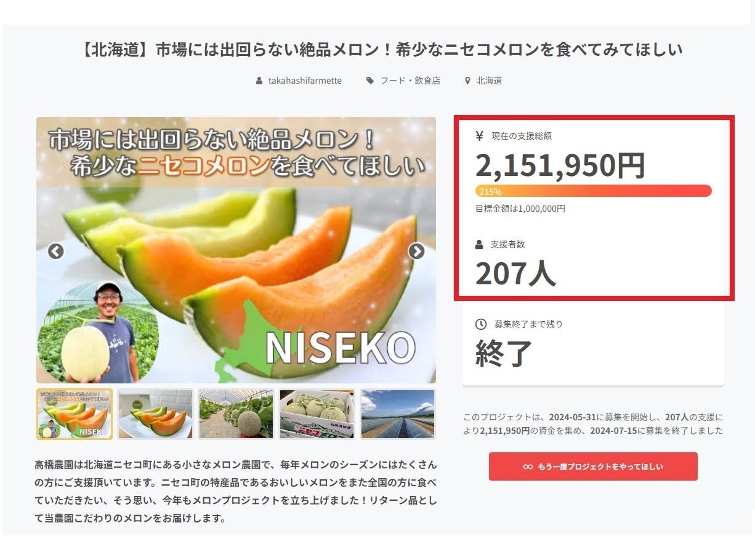
Task: Select the thumbnail of melon slices on plate
Action: (155, 414)
